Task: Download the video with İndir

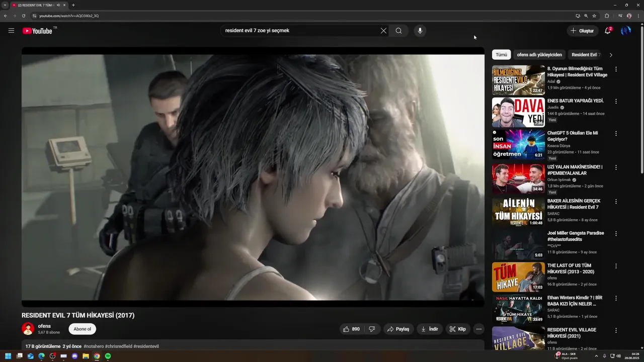Action: coord(430,329)
